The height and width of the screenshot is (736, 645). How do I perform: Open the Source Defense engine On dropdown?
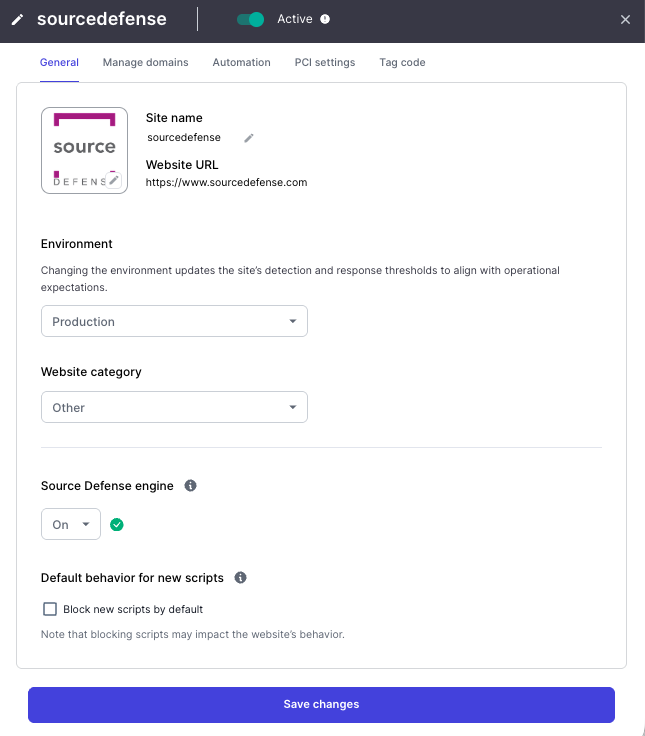(71, 525)
